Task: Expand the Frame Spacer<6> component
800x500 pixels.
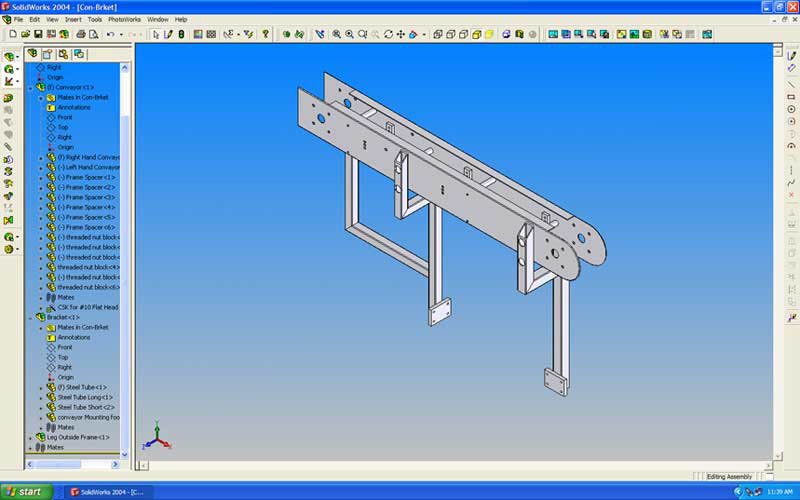Action: pyautogui.click(x=41, y=228)
